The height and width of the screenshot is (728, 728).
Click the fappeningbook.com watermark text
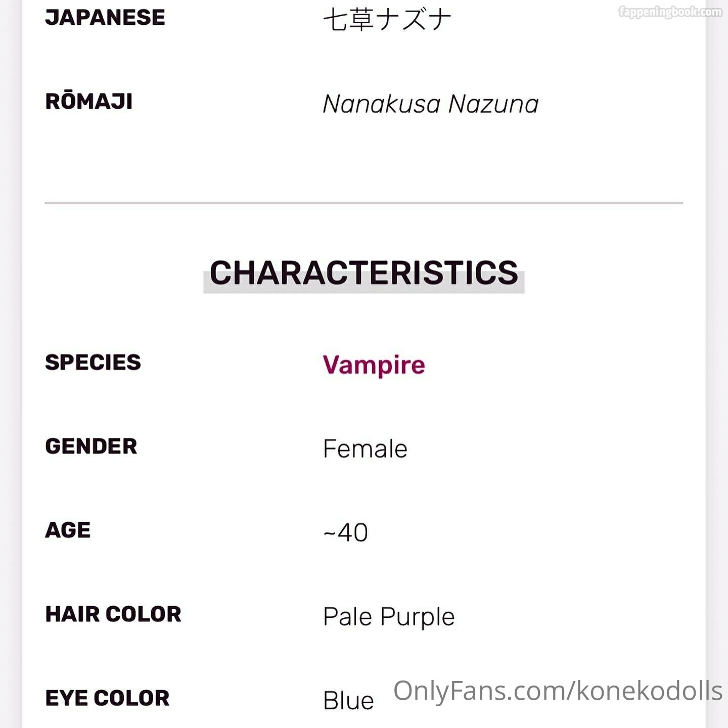coord(670,12)
